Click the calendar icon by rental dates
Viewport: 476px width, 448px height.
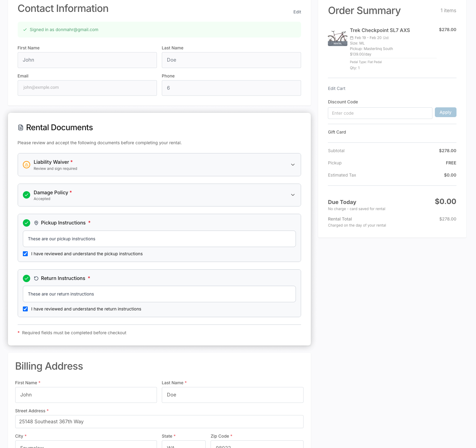click(352, 38)
